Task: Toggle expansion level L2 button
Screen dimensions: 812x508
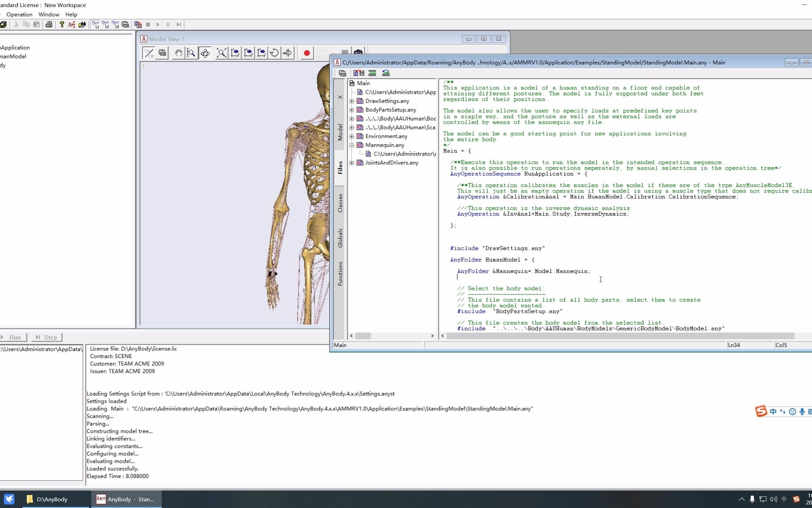Action: click(x=105, y=24)
